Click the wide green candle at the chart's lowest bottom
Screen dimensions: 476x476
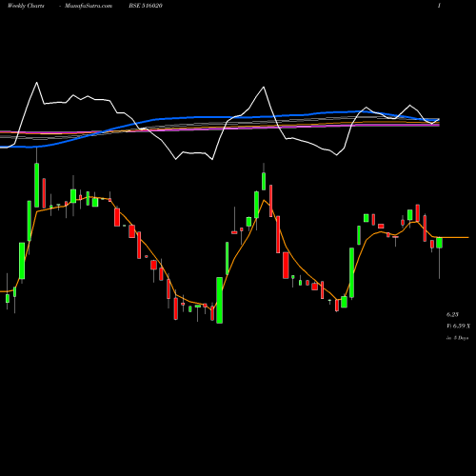coord(219,300)
